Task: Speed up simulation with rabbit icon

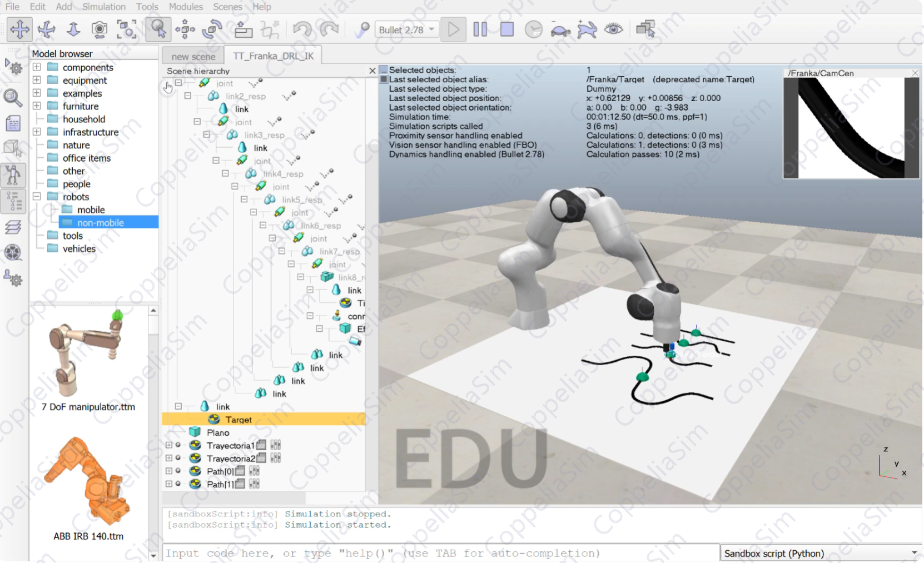Action: tap(587, 29)
